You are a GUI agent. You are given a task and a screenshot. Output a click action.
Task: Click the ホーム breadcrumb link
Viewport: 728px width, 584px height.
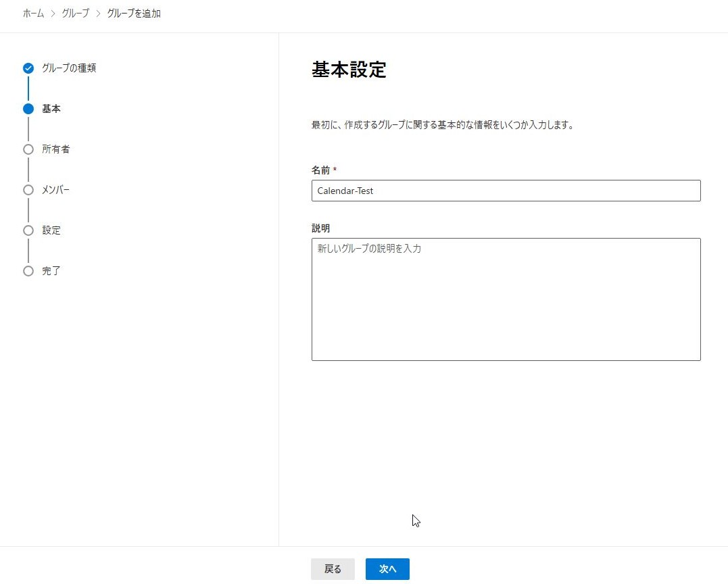coord(33,14)
